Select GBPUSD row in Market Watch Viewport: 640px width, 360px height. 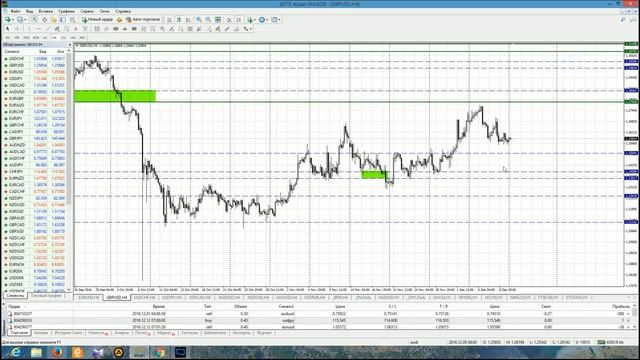[36, 65]
